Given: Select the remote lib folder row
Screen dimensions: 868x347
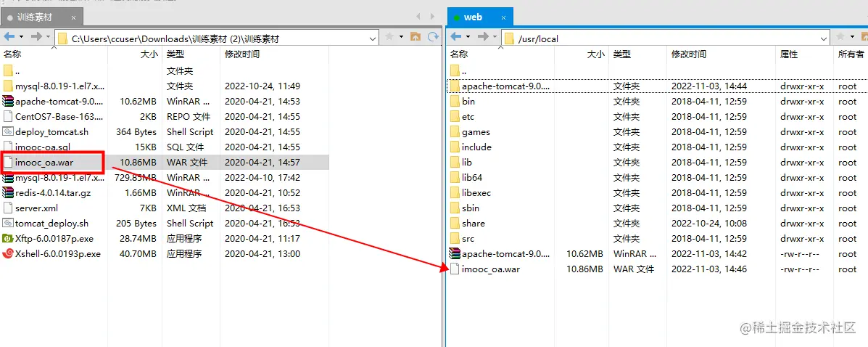Looking at the screenshot, I should (x=656, y=163).
